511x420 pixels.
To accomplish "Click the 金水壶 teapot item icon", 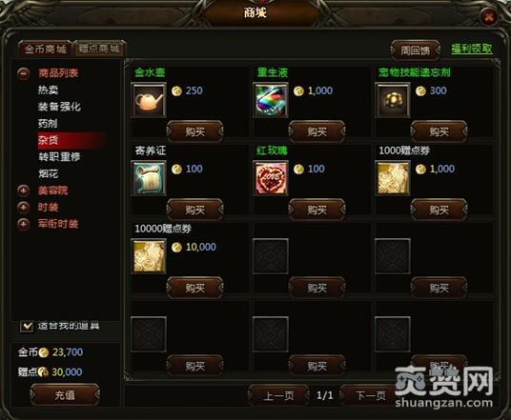I will [x=149, y=100].
